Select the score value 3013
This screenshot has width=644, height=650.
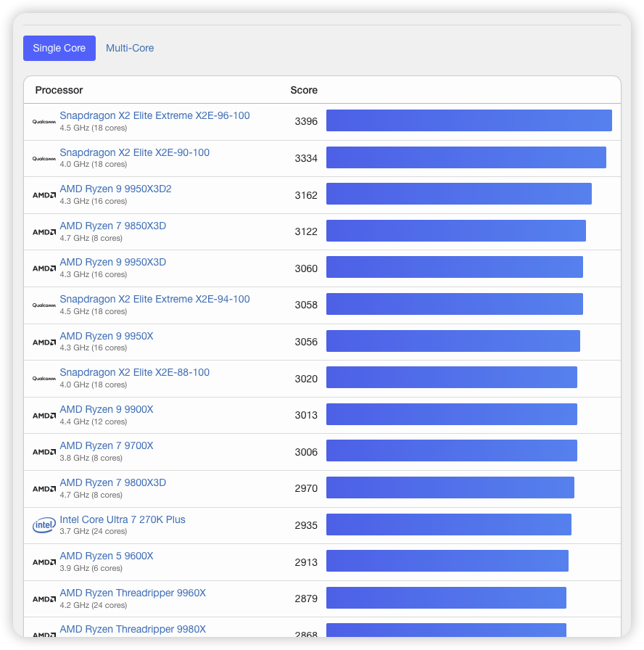[x=306, y=415]
